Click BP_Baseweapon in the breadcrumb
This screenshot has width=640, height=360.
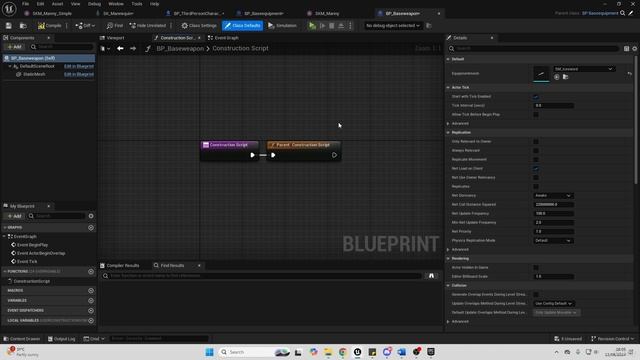(x=180, y=48)
